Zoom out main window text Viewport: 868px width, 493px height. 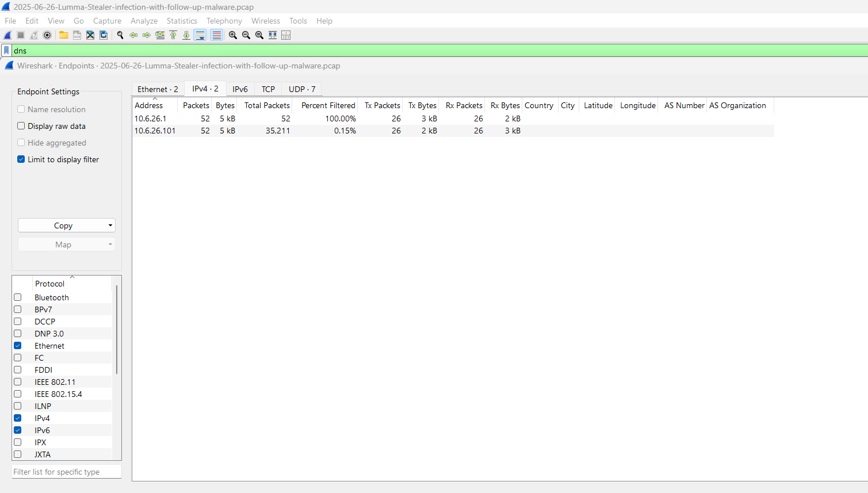246,35
